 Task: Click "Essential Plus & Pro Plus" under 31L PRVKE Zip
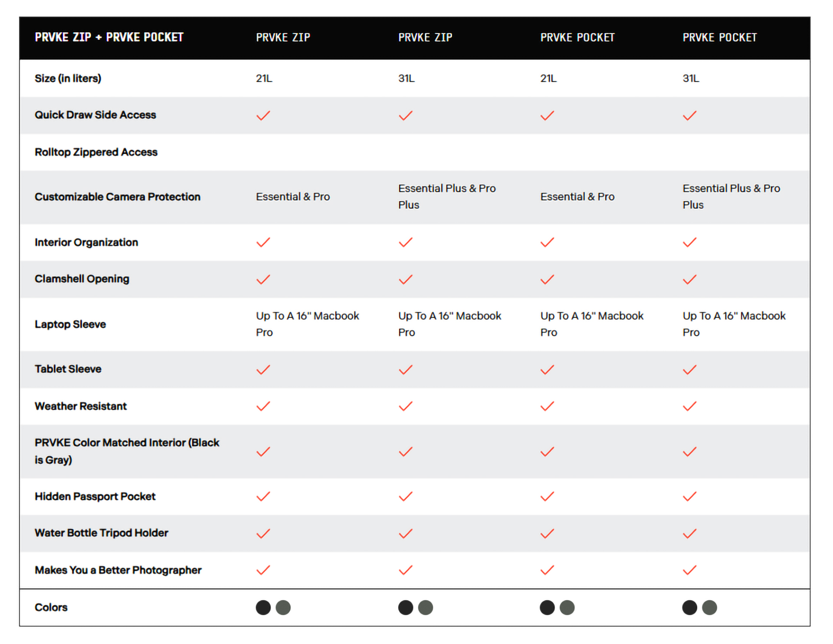point(446,196)
